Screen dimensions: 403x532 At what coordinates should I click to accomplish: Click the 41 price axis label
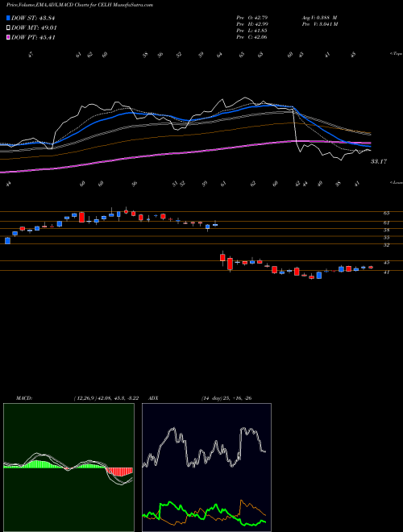(x=386, y=272)
